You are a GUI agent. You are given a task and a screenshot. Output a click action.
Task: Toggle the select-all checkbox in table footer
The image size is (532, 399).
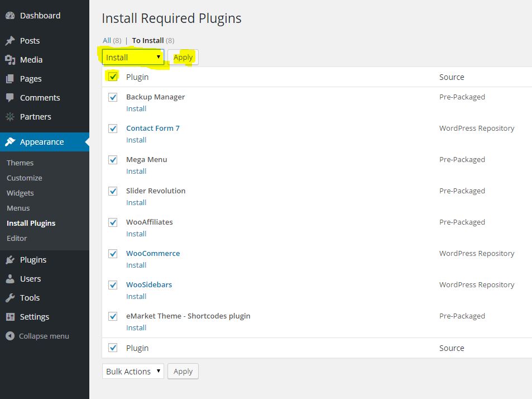113,348
